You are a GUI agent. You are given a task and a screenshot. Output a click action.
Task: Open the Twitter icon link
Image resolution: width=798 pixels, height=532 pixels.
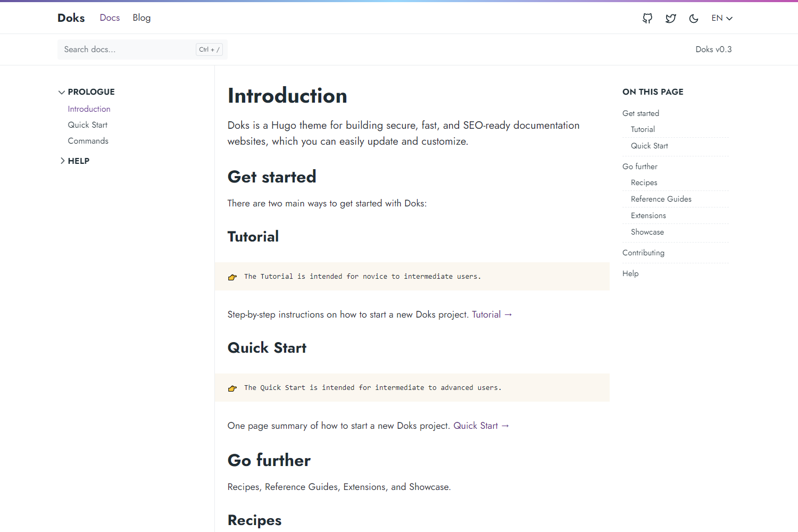[x=671, y=19]
